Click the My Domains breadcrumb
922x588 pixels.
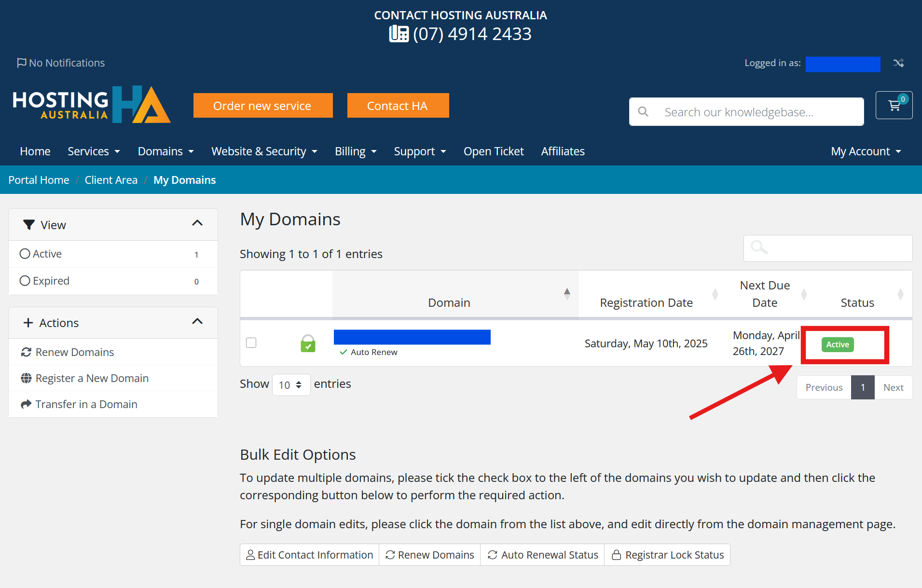(x=184, y=180)
